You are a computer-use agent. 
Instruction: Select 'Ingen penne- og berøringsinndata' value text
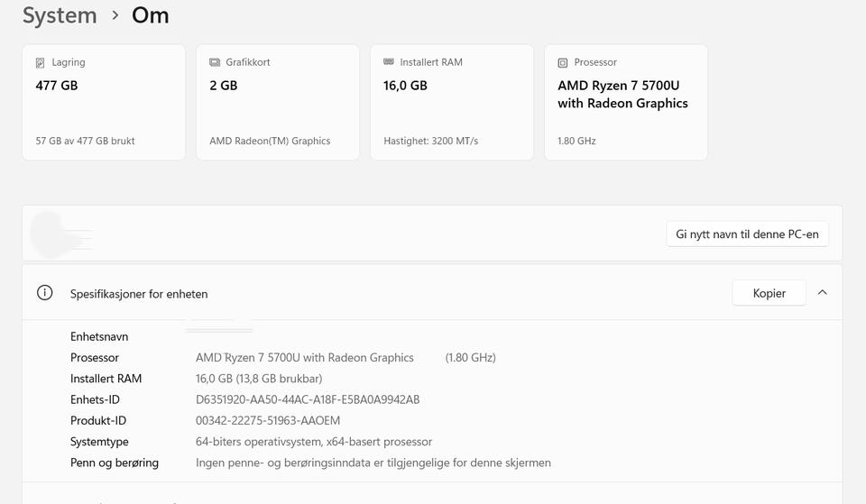point(373,463)
